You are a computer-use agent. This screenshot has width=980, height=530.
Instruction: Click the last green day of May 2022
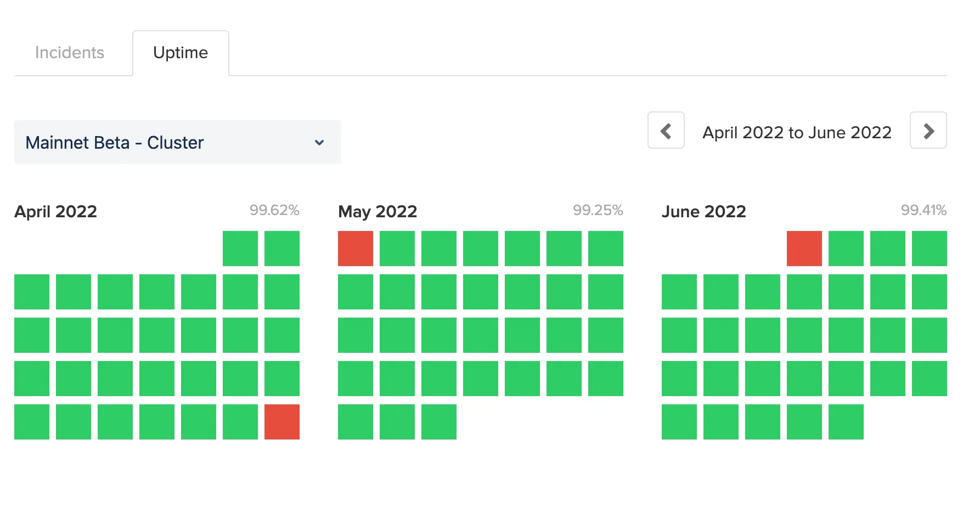(x=439, y=422)
